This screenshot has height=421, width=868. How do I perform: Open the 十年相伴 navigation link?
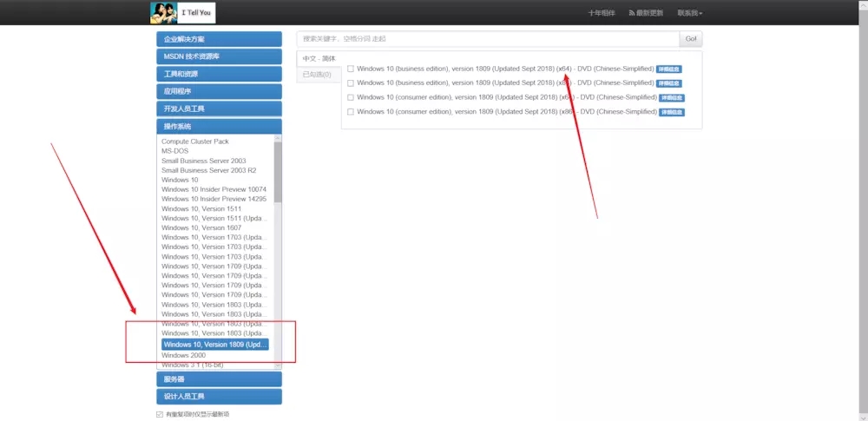pyautogui.click(x=602, y=13)
